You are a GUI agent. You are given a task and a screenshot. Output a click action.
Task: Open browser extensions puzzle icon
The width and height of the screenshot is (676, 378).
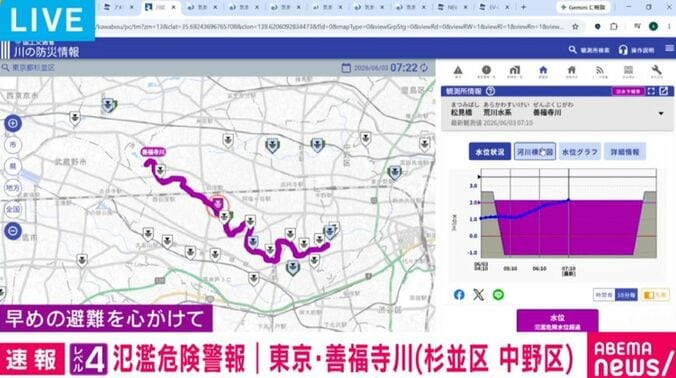point(614,27)
